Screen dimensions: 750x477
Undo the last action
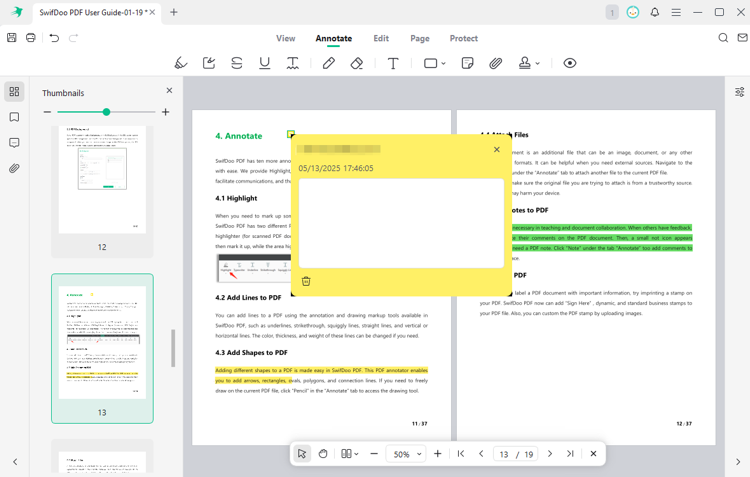[x=54, y=38]
